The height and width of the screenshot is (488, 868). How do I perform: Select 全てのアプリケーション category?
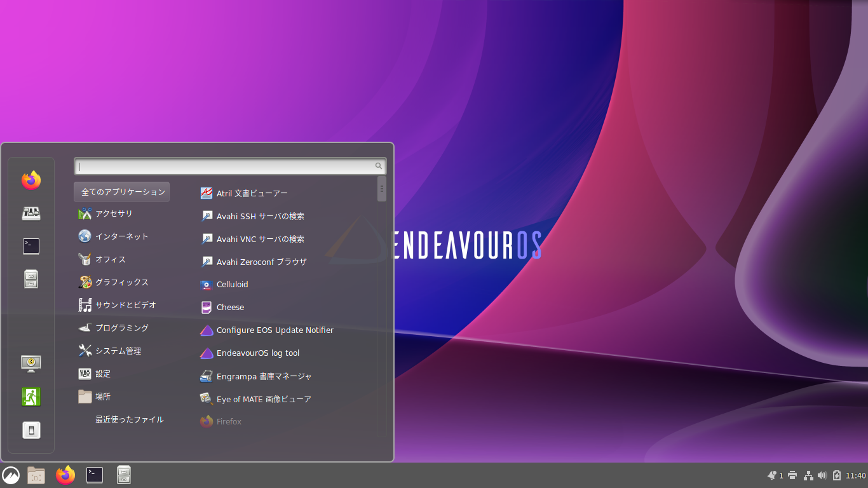click(122, 192)
